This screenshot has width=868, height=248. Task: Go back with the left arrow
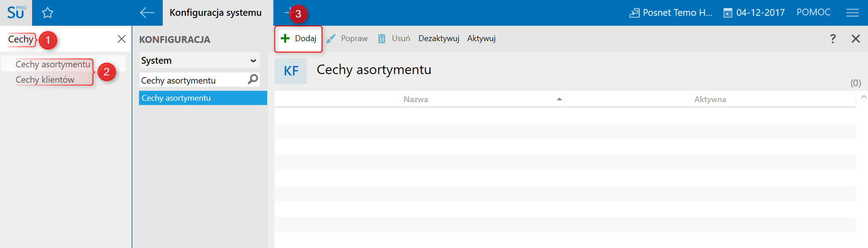click(x=147, y=13)
